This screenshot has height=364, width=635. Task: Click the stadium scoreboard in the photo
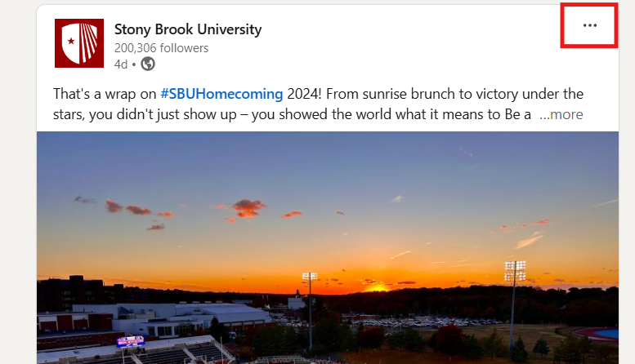pyautogui.click(x=131, y=341)
